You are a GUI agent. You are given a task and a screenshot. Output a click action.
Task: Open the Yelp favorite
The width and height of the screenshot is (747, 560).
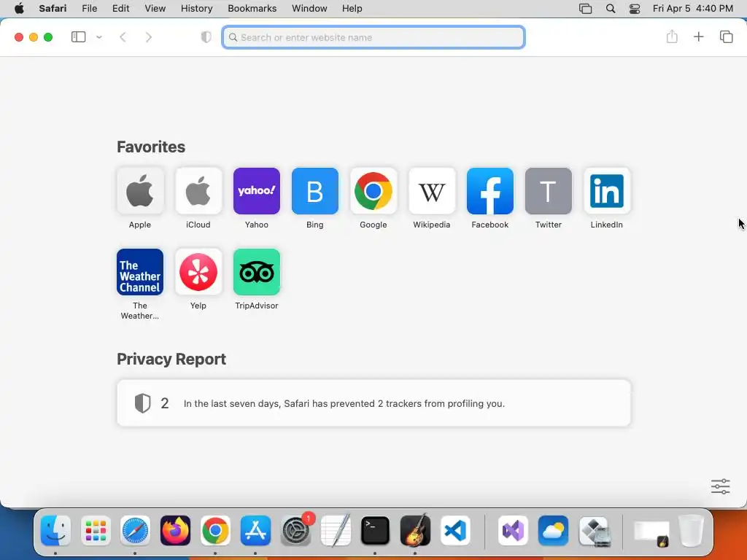click(x=198, y=272)
